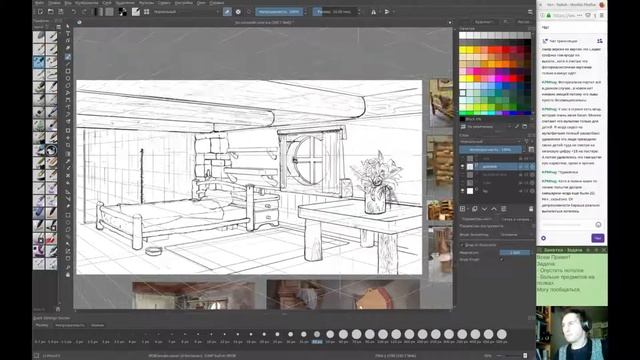Hide the bottom white background layer
The height and width of the screenshot is (360, 640).
coord(462,191)
